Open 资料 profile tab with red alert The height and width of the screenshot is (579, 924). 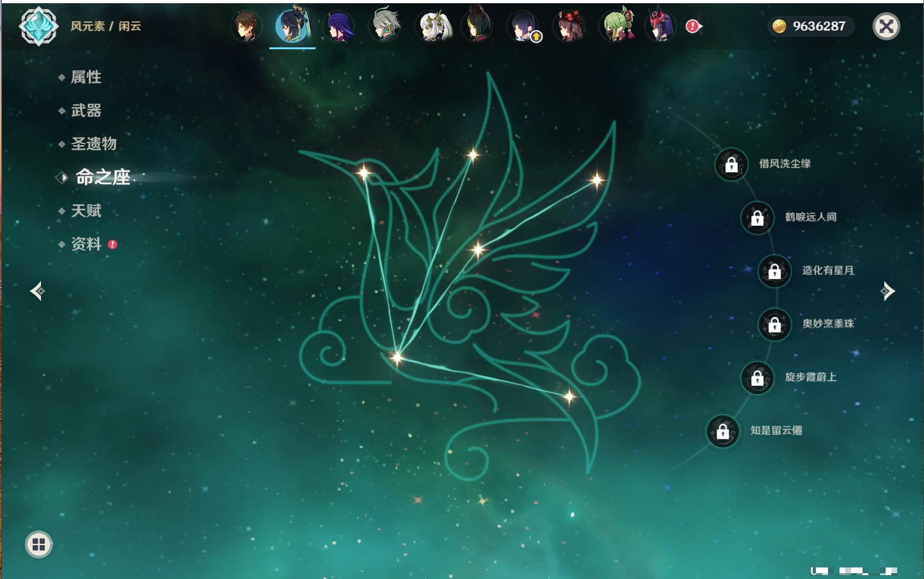pyautogui.click(x=86, y=244)
